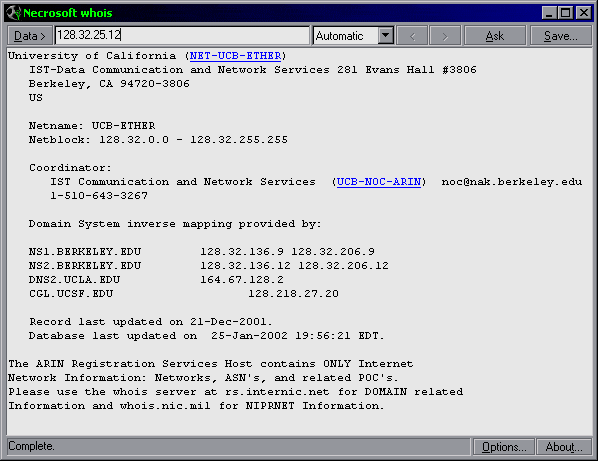Click the query field containing 128.32.25.12
This screenshot has height=461, width=598.
tap(182, 35)
